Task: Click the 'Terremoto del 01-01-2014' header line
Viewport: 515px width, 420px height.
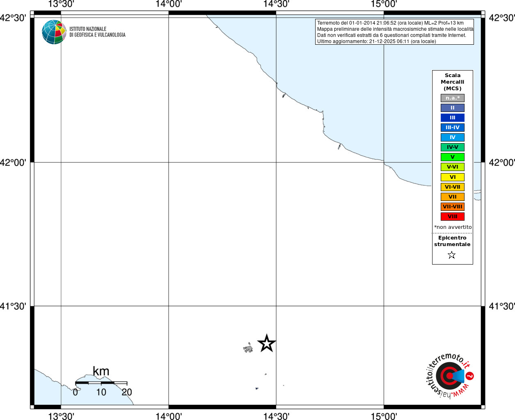Action: pos(390,23)
